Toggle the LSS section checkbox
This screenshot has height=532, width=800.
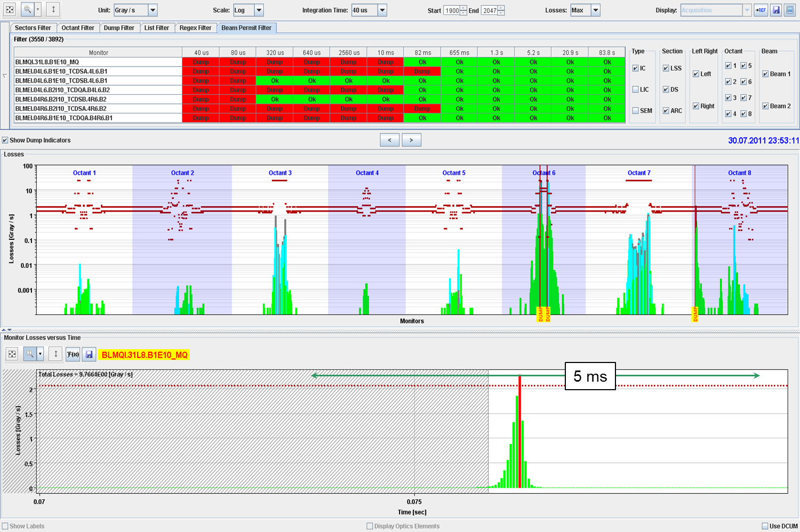pos(666,68)
